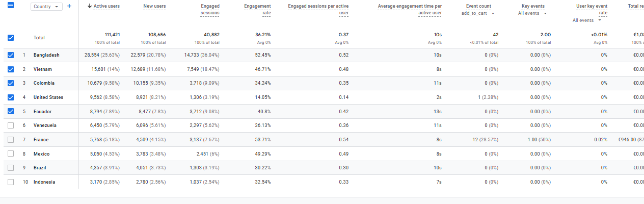This screenshot has width=644, height=204.
Task: Click Average engagement time per active user header
Action: (x=410, y=10)
